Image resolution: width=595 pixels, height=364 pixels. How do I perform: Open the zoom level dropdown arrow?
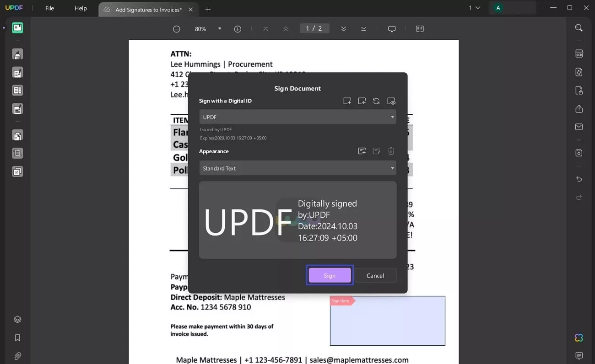point(220,29)
